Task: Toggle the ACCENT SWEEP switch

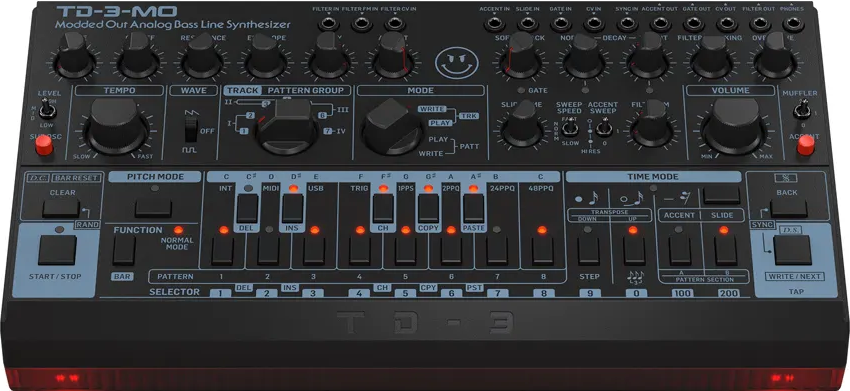Action: pos(602,129)
